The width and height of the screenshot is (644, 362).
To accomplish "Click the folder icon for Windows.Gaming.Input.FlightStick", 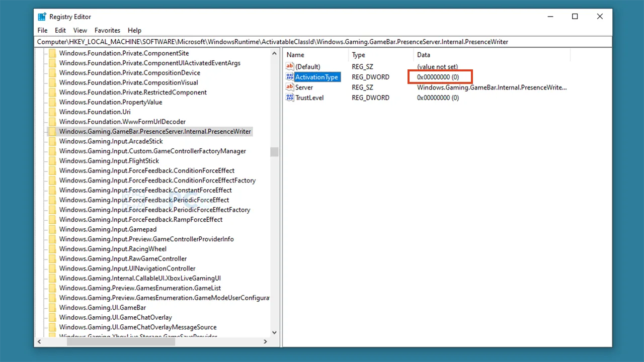I will point(52,161).
